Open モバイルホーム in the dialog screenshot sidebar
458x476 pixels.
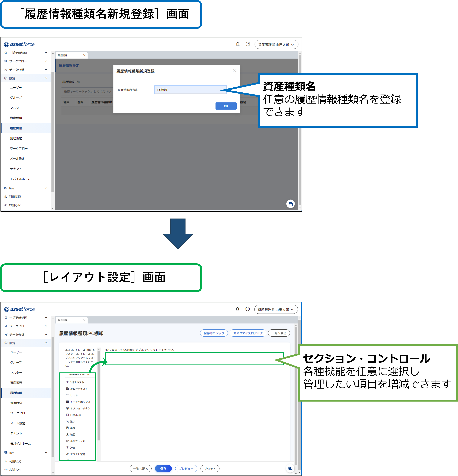tap(20, 179)
